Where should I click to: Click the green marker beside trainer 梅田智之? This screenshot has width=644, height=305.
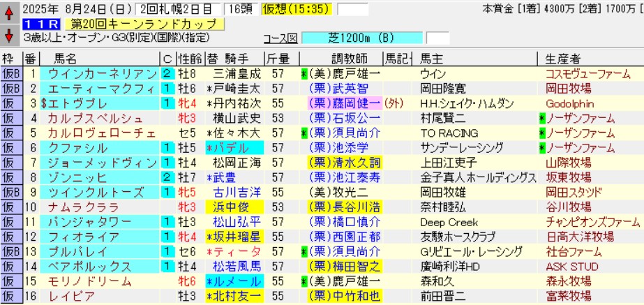tap(304, 266)
